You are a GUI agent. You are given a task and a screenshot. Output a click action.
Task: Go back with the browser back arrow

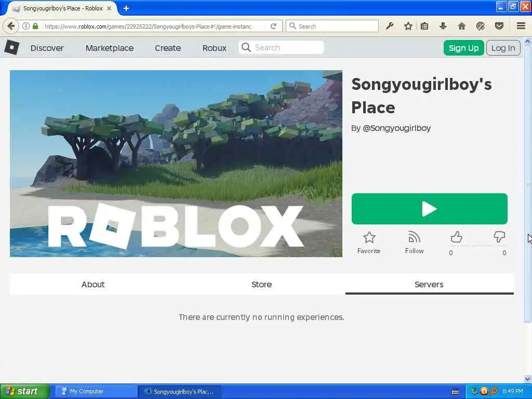coord(11,26)
